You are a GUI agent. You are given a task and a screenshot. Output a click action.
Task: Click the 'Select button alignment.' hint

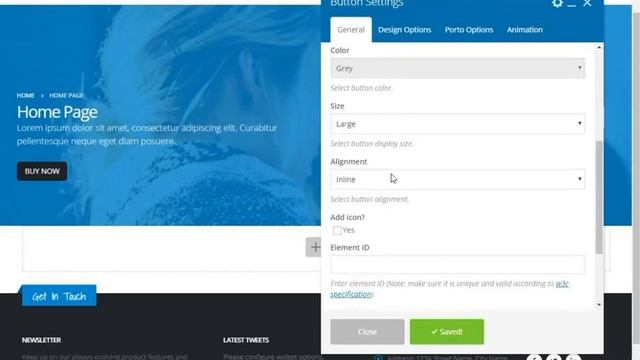coord(370,199)
